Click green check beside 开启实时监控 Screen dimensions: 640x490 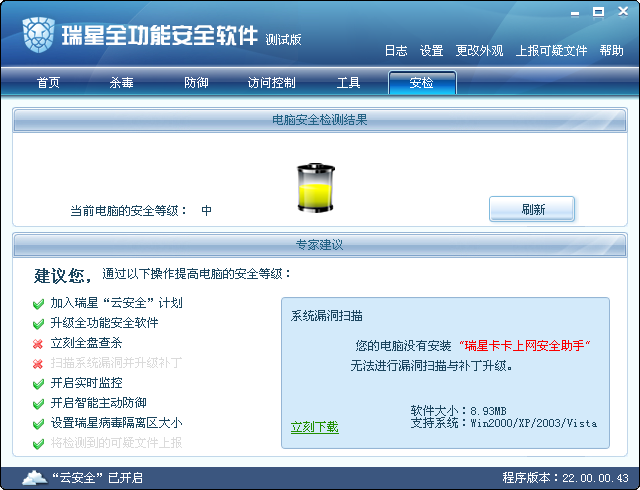38,384
